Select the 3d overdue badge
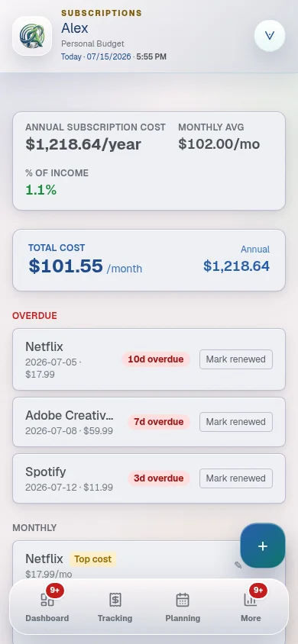 click(159, 478)
